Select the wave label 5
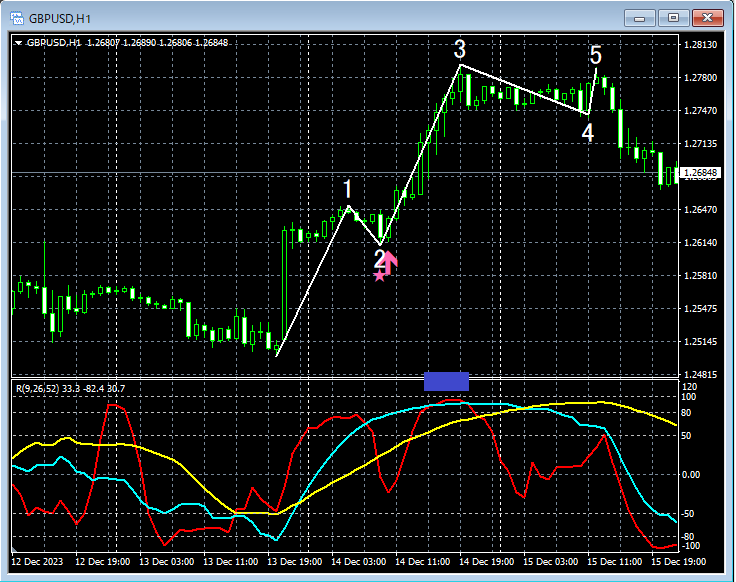The width and height of the screenshot is (736, 582). coord(596,55)
